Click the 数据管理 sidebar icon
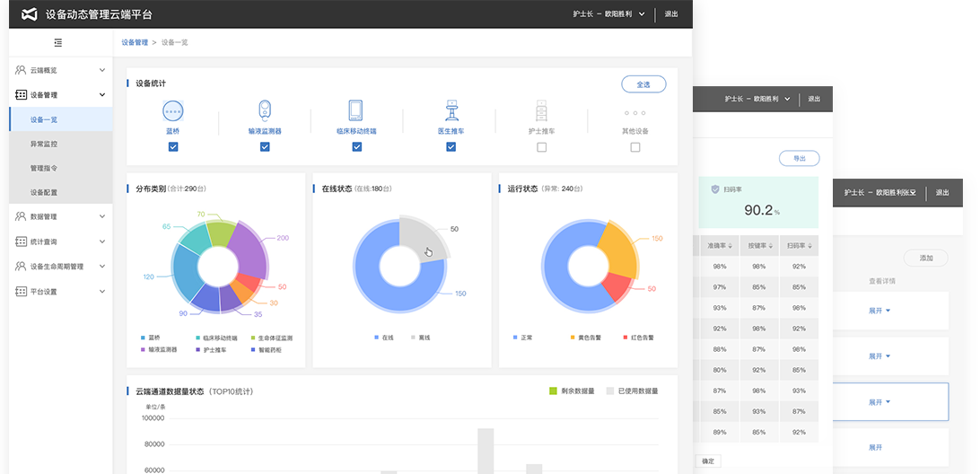980x474 pixels. click(x=21, y=216)
